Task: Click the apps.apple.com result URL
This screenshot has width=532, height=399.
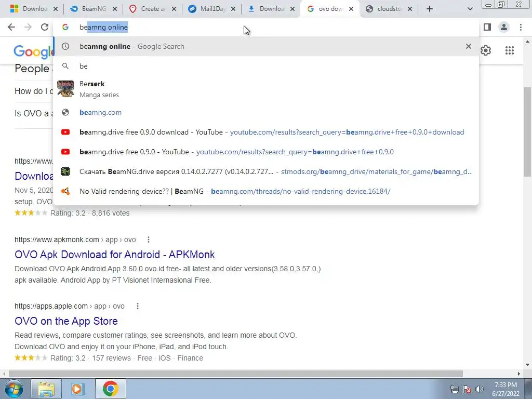Action: 70,306
